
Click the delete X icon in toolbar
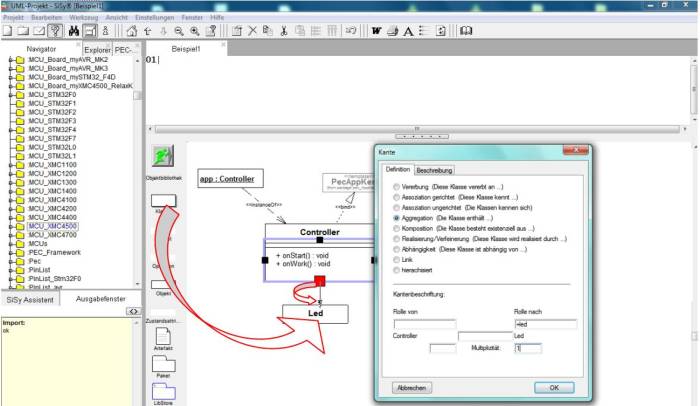click(252, 31)
